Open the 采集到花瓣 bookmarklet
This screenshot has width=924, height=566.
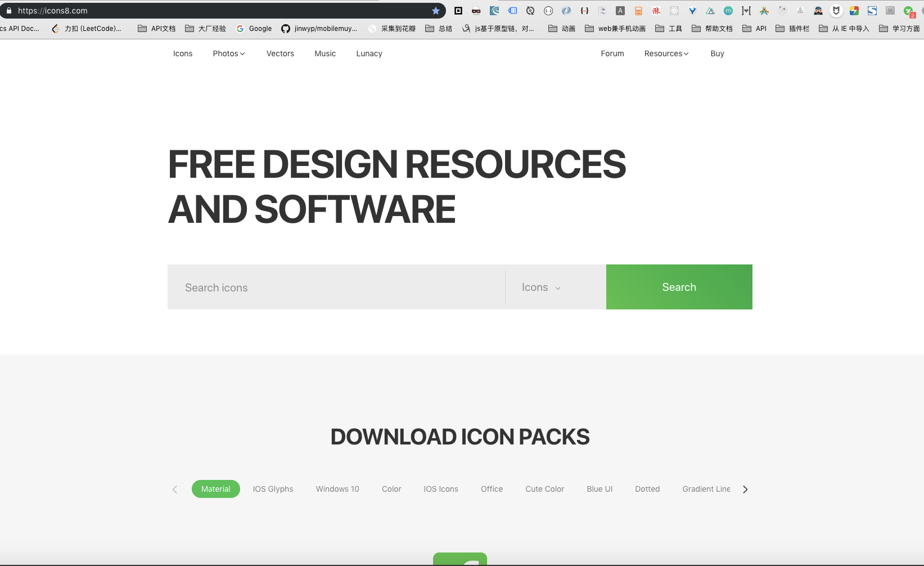tap(392, 29)
